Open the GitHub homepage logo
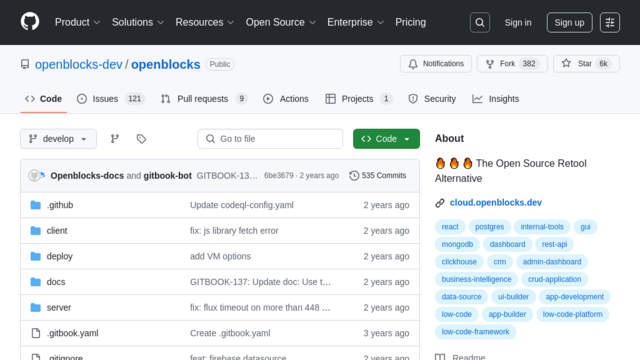Screen dimensions: 640x360 pyautogui.click(x=30, y=22)
